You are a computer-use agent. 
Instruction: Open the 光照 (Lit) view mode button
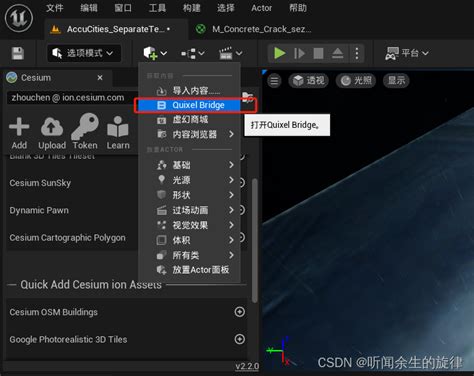point(356,81)
